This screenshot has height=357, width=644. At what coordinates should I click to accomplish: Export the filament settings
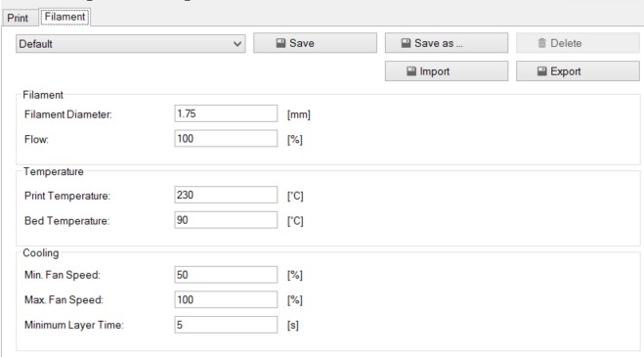(578, 71)
